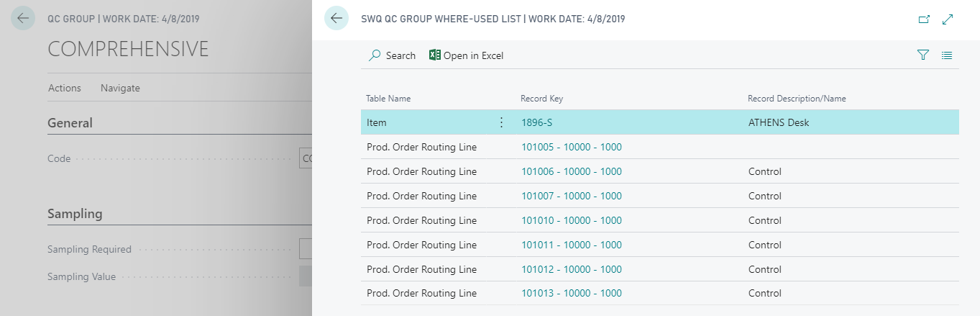Switch list layout view icon
This screenshot has height=316, width=980.
947,55
